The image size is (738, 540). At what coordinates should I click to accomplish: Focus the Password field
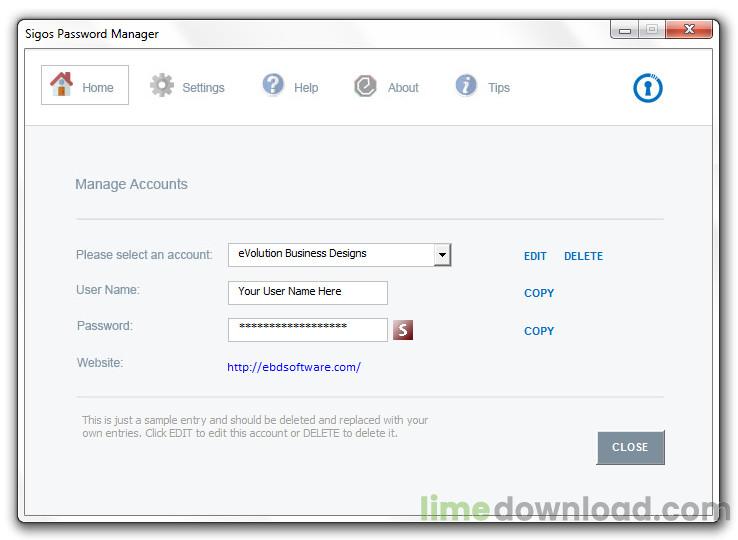click(x=308, y=330)
